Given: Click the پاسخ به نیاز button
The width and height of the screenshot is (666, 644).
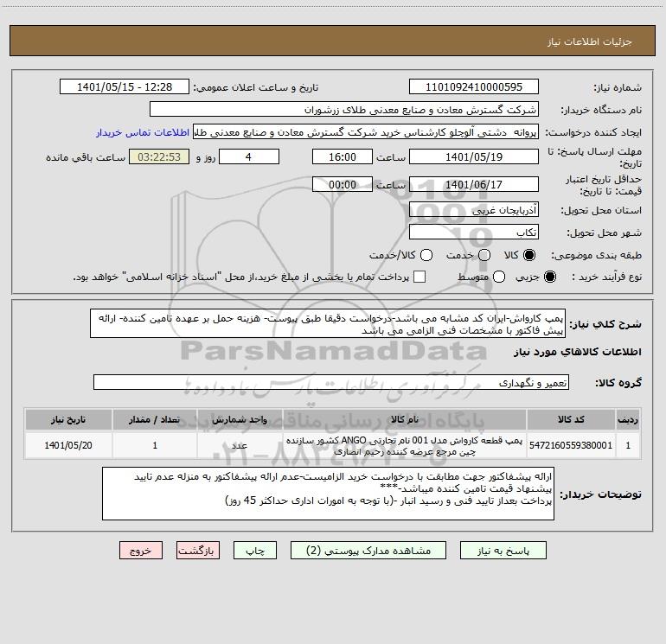Looking at the screenshot, I should tap(503, 551).
